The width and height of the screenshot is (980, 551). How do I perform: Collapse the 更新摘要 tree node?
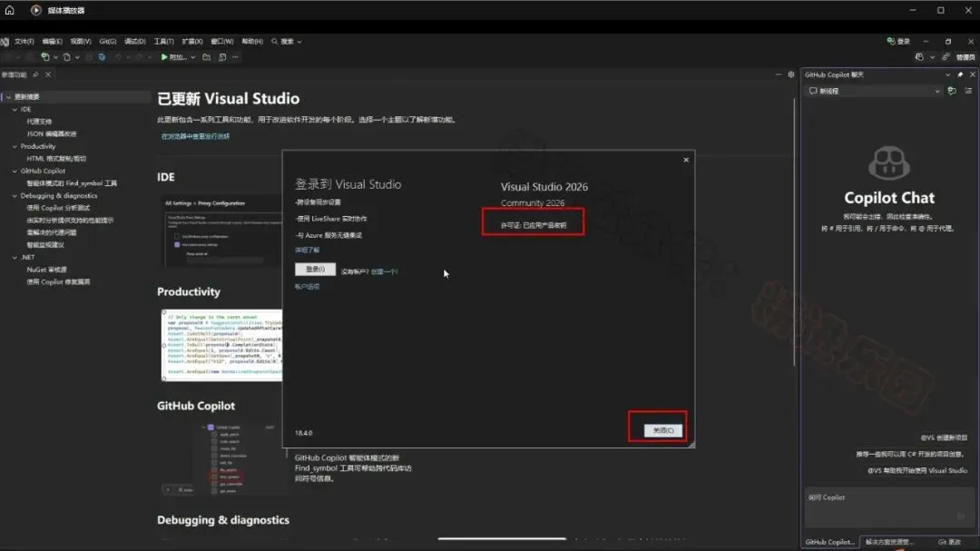coord(8,97)
